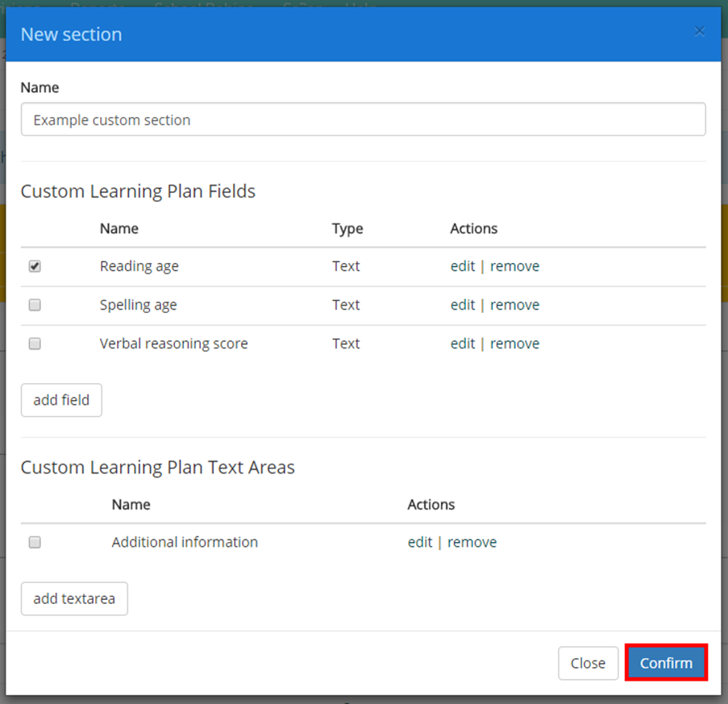The image size is (728, 704).
Task: Remove the Additional information text area
Action: [x=472, y=542]
